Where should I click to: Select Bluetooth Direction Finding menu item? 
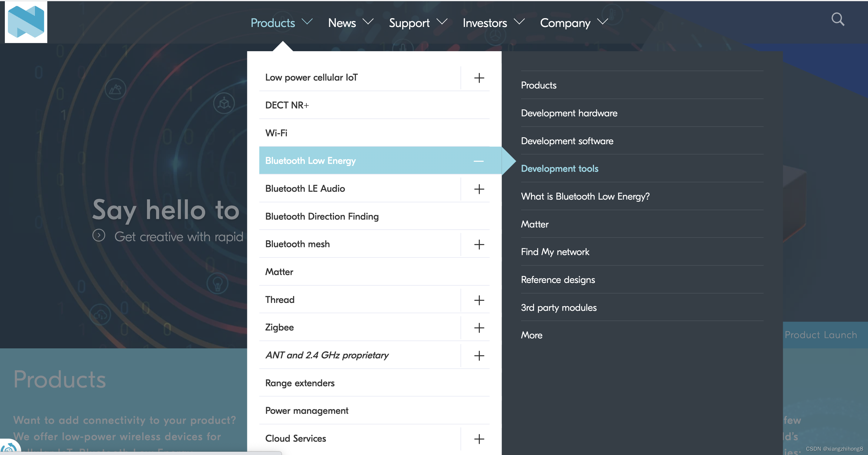click(322, 216)
